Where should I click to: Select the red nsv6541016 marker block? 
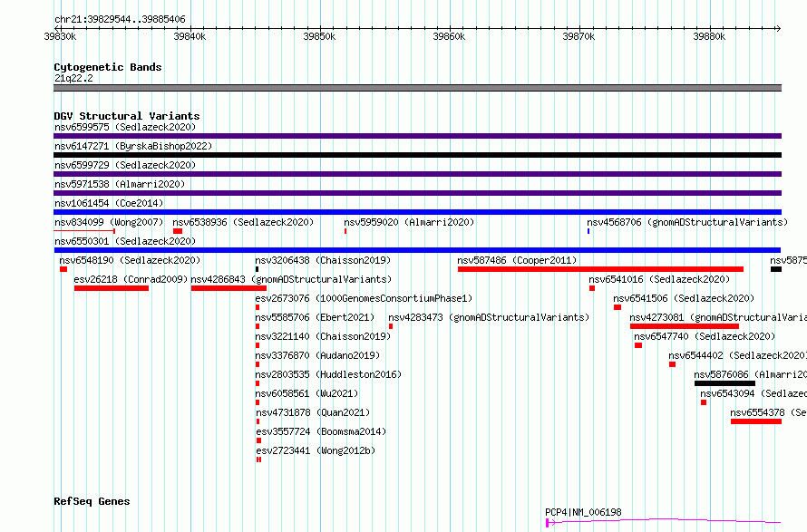(592, 288)
